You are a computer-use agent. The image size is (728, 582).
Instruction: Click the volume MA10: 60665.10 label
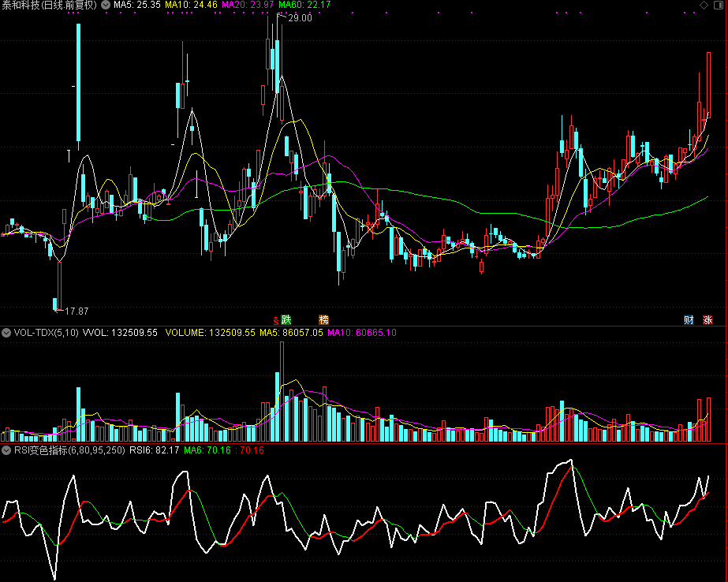(x=362, y=333)
